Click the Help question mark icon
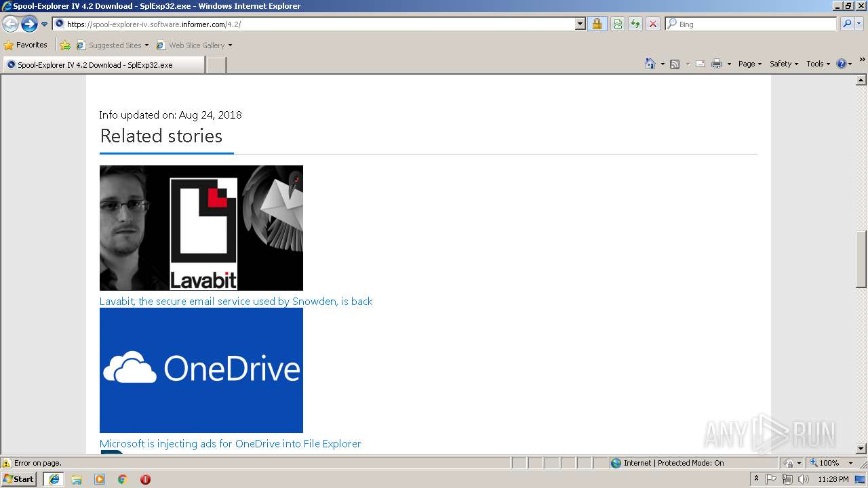 (x=842, y=64)
